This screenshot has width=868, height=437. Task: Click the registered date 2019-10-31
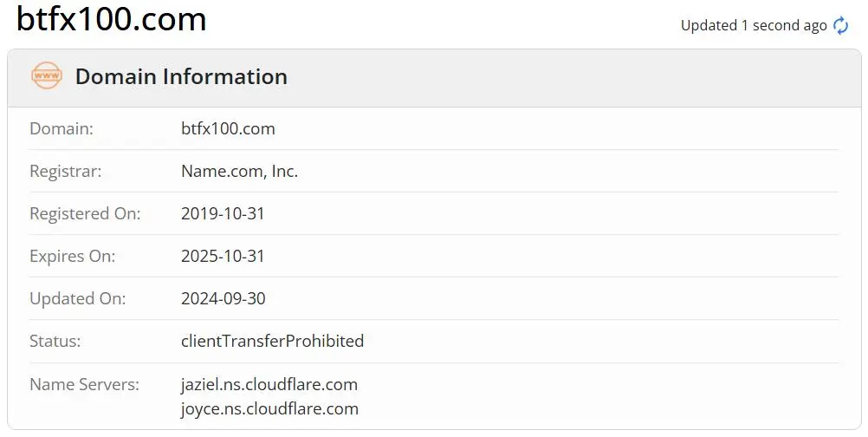pos(223,214)
